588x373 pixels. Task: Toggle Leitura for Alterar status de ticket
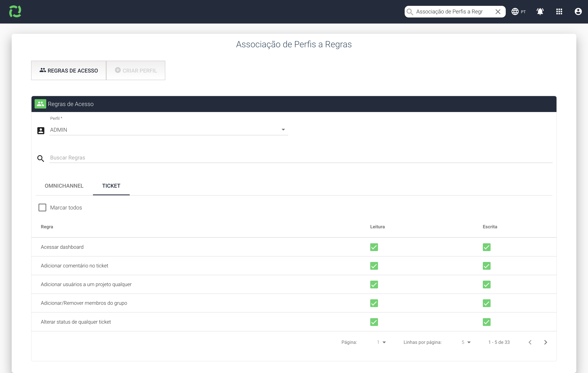(374, 322)
